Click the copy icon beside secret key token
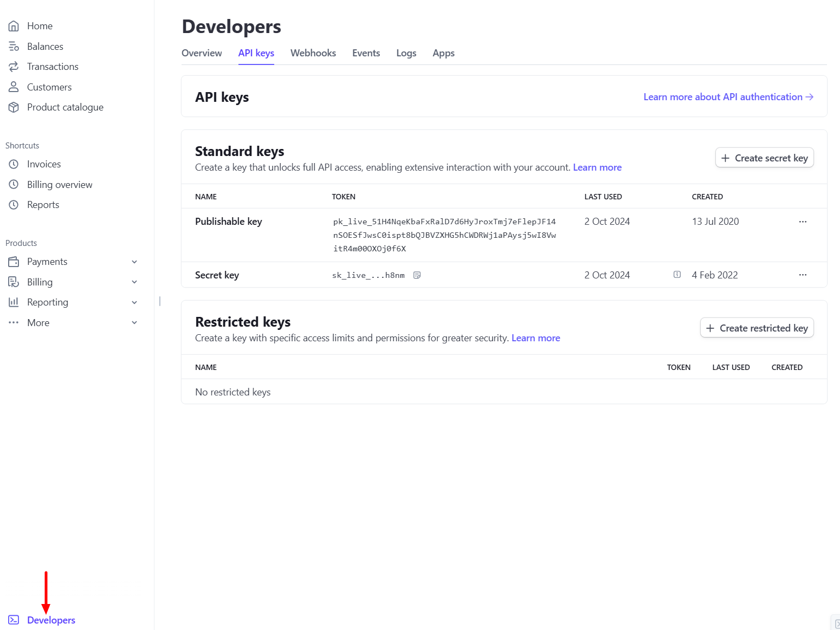840x630 pixels. tap(417, 275)
